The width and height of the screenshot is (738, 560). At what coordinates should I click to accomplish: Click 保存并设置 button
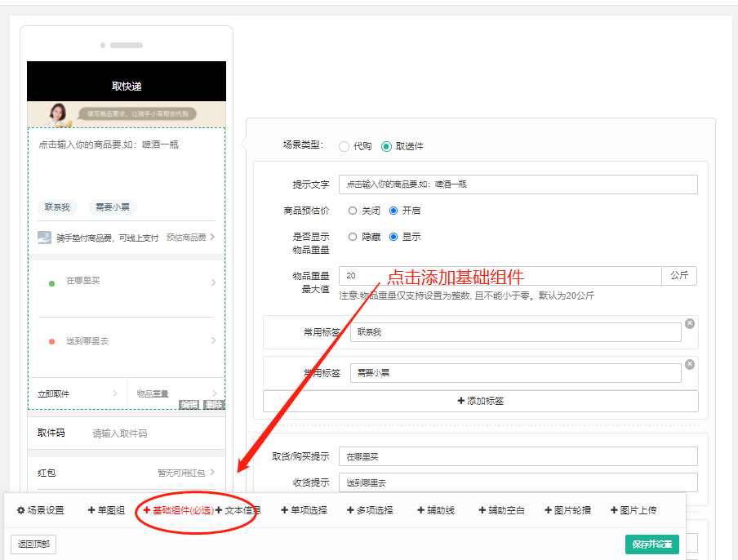[651, 544]
